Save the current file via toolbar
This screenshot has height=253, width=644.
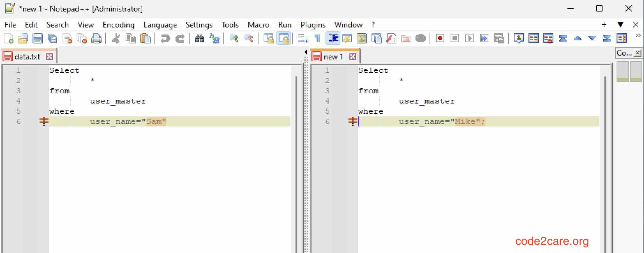(38, 39)
